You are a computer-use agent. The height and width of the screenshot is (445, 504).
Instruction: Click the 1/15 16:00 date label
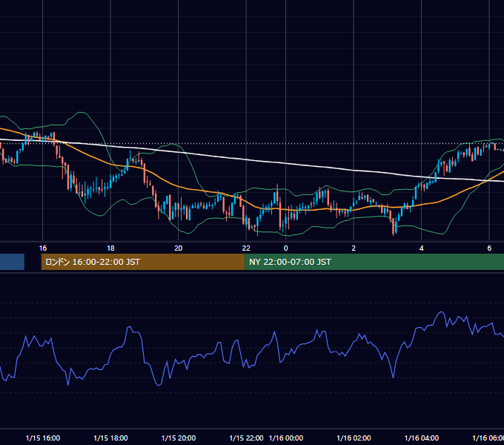click(x=43, y=438)
